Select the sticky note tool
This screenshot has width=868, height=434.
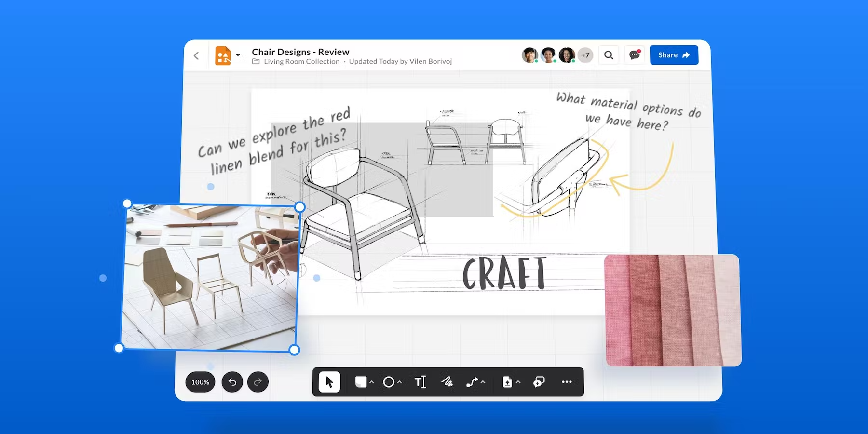(360, 382)
